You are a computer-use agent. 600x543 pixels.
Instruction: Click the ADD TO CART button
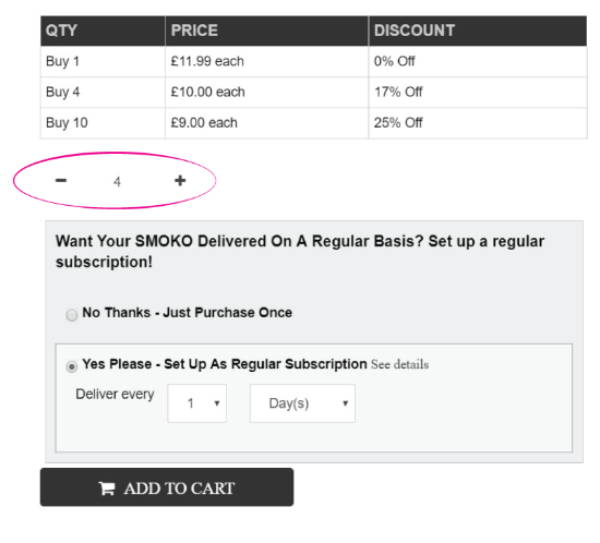coord(167,487)
